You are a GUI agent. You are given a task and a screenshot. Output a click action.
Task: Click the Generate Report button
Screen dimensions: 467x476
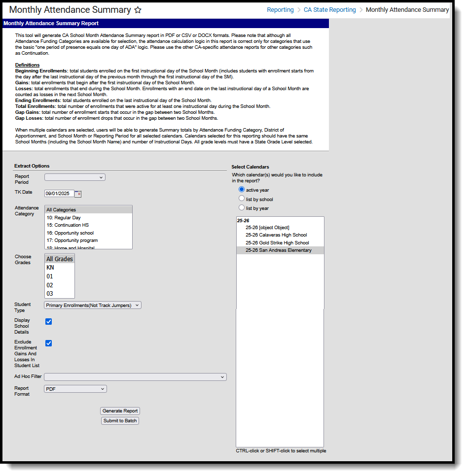(x=120, y=410)
